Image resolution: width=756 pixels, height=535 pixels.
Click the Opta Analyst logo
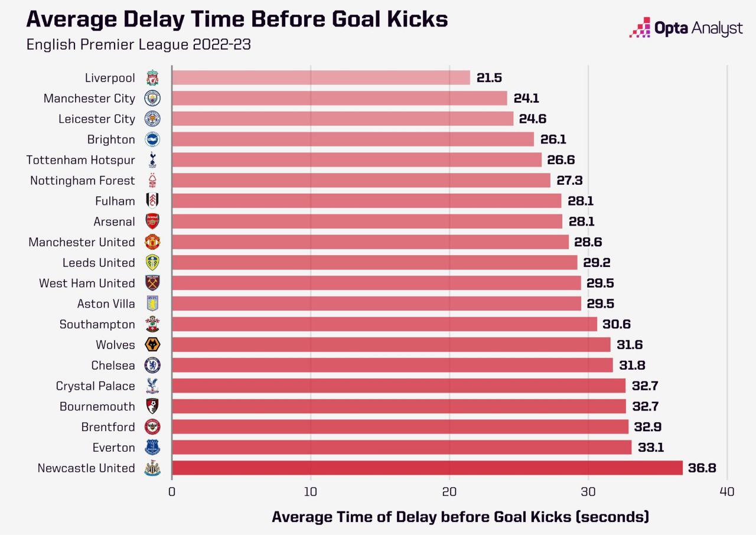[686, 28]
